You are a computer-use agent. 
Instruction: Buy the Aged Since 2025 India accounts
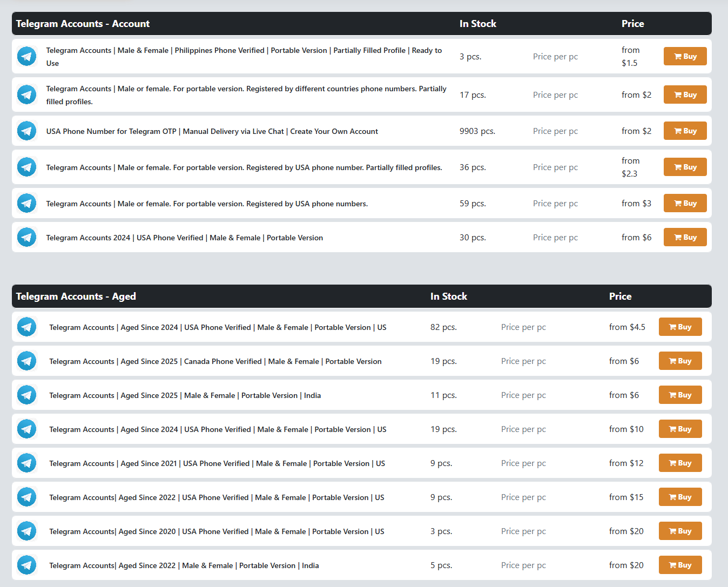tap(680, 395)
